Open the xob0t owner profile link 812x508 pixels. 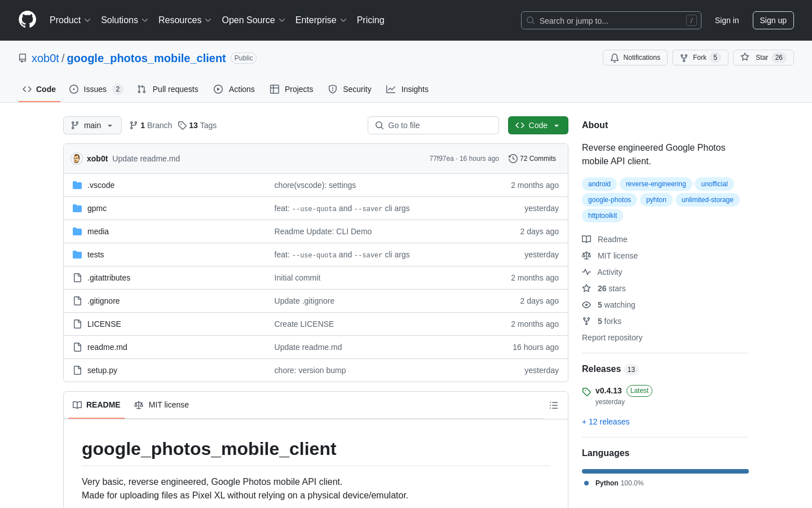45,58
